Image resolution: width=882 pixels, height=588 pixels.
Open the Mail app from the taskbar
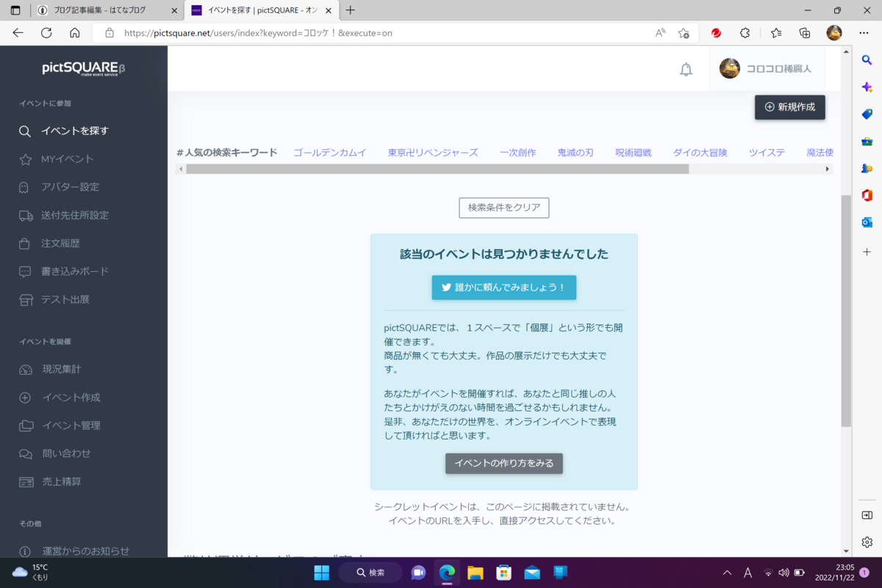[x=532, y=573]
